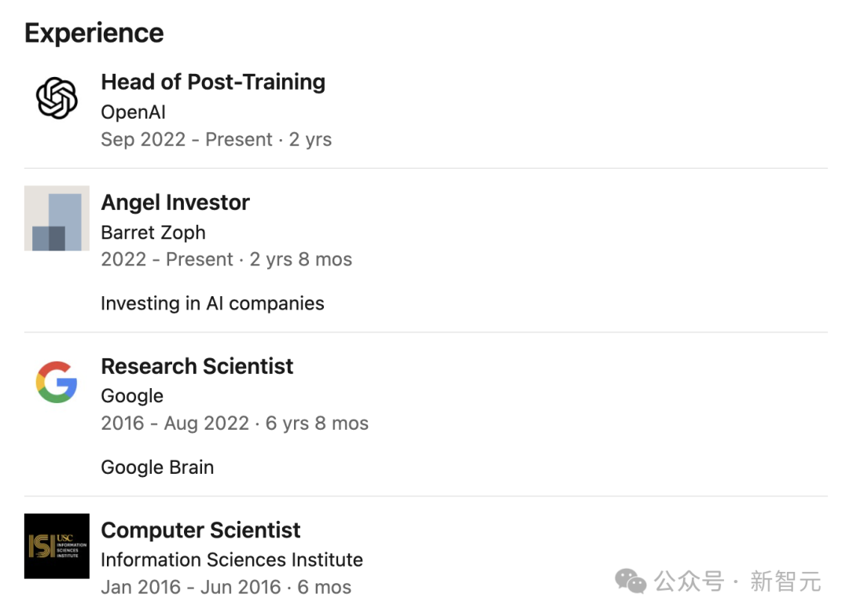The height and width of the screenshot is (616, 849).
Task: Click the Experience section heading
Action: 94,33
